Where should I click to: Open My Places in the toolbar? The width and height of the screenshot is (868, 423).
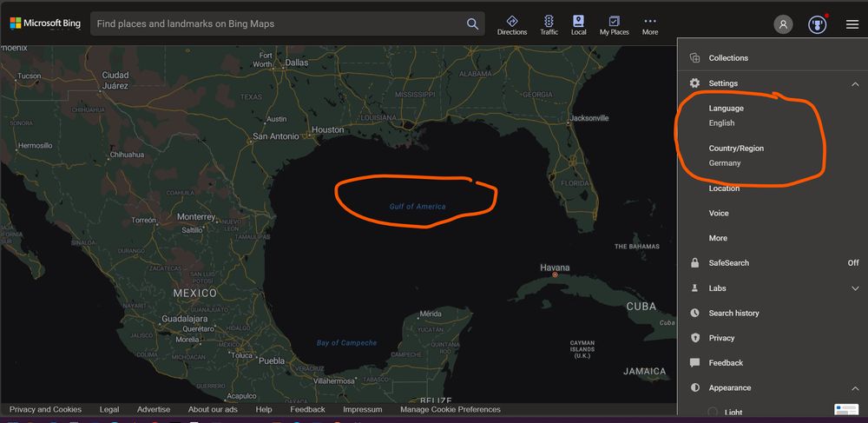tap(614, 25)
